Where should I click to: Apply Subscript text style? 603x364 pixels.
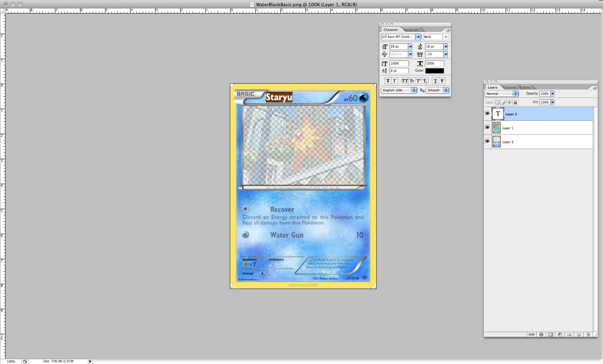(x=425, y=81)
